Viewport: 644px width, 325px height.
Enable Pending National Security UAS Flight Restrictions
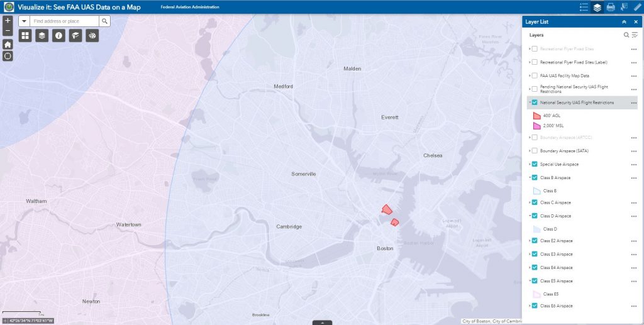535,89
